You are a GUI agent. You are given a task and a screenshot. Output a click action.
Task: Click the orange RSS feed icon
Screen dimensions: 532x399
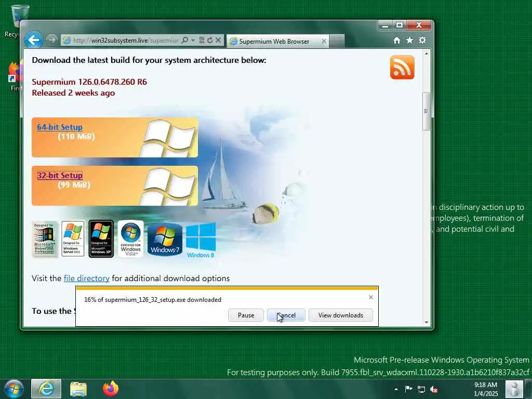pos(402,67)
